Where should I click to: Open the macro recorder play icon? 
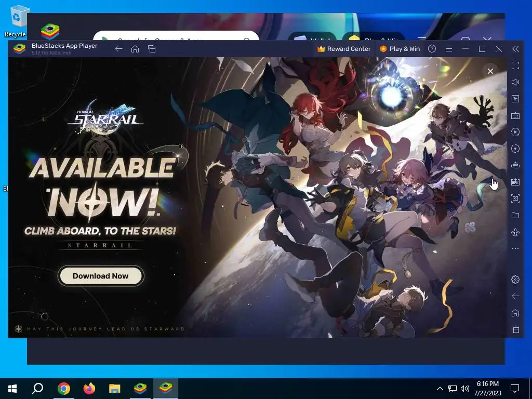click(x=515, y=132)
